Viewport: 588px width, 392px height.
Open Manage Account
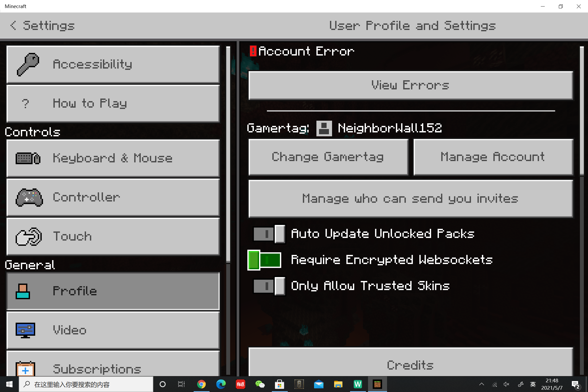pos(493,157)
